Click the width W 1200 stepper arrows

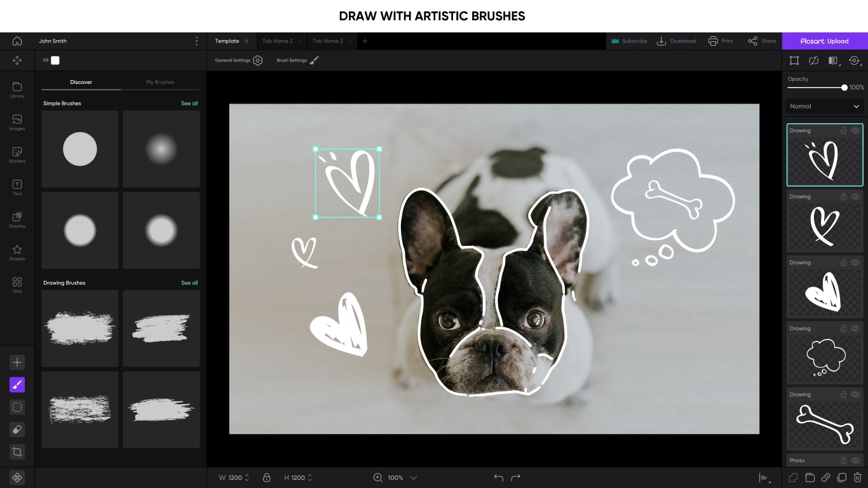pyautogui.click(x=247, y=478)
